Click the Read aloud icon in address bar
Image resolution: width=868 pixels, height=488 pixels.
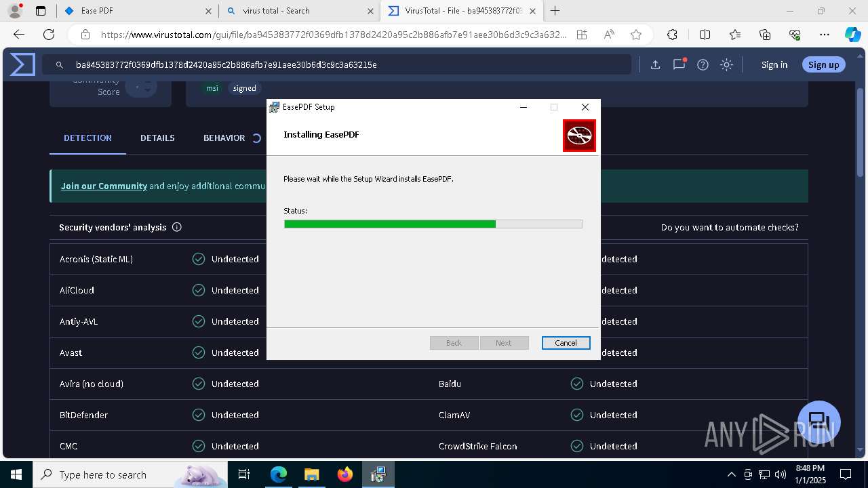pyautogui.click(x=609, y=35)
